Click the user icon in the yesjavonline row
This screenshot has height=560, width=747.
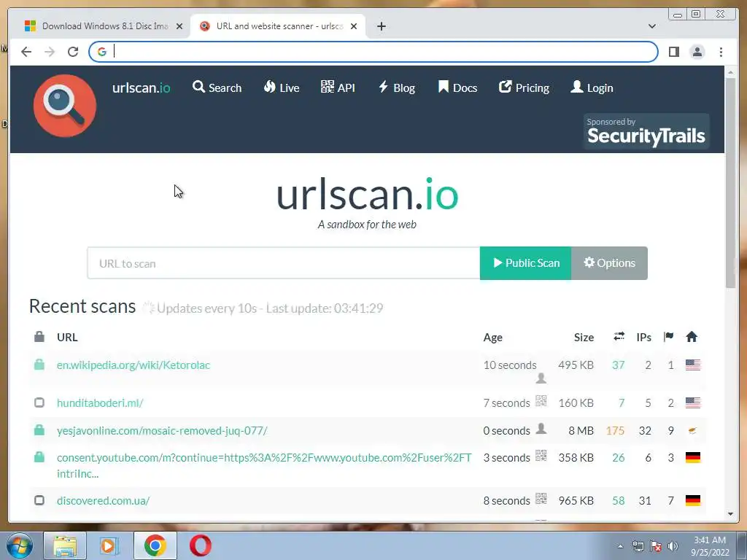pyautogui.click(x=541, y=428)
